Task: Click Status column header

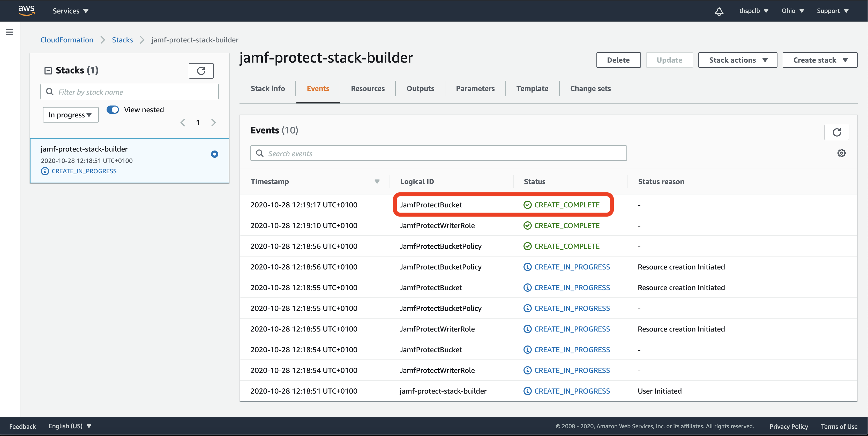Action: (534, 182)
